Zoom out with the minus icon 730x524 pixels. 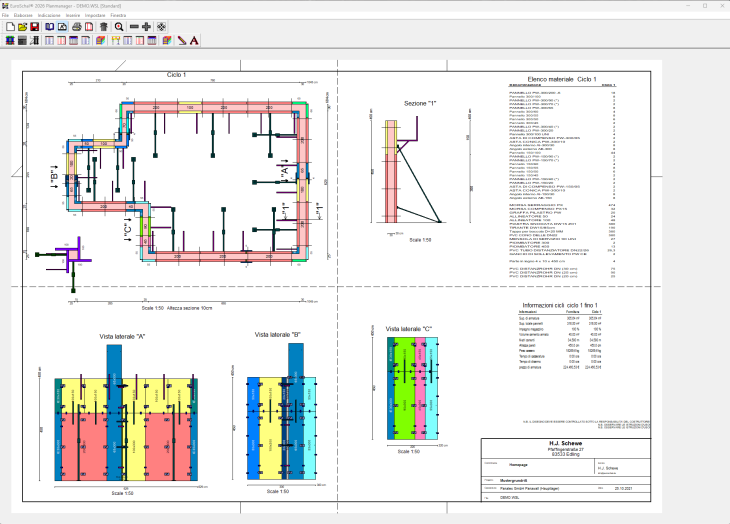[134, 27]
